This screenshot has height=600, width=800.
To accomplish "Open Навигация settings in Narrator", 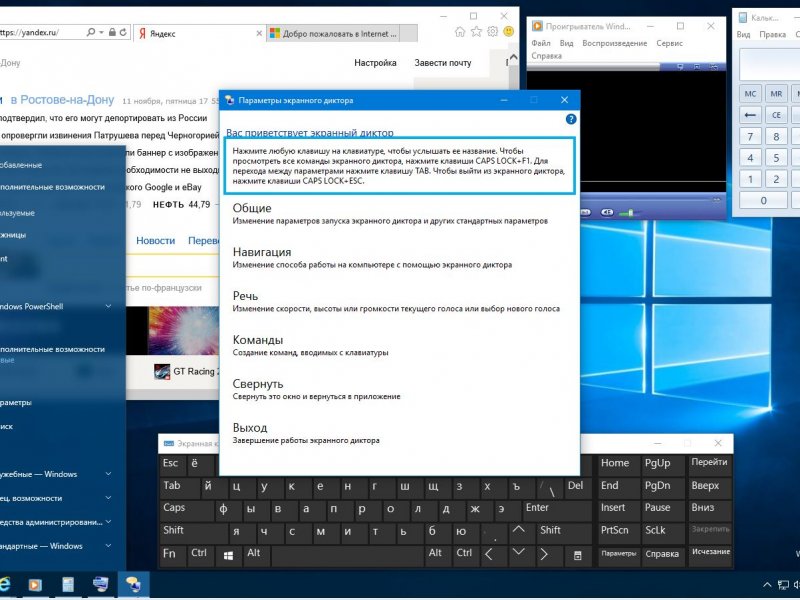I will pyautogui.click(x=372, y=258).
